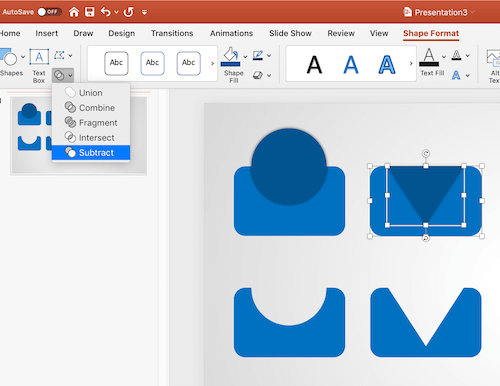Select the rectangle with V-shaped cutout
The width and height of the screenshot is (500, 386).
pos(426,322)
